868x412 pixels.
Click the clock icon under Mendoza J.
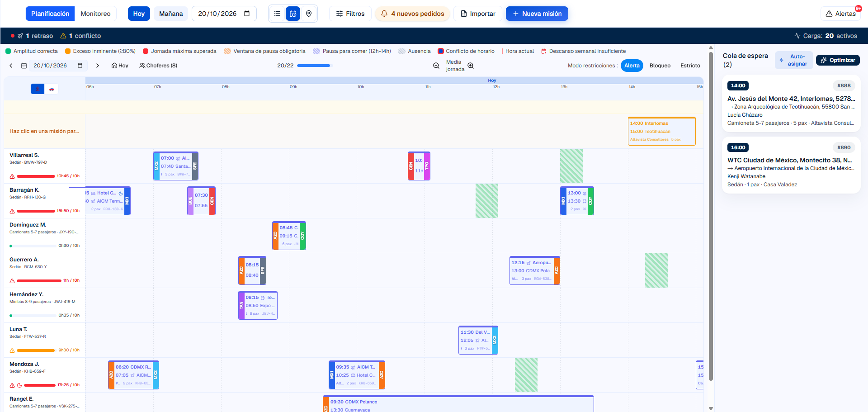[x=19, y=385]
